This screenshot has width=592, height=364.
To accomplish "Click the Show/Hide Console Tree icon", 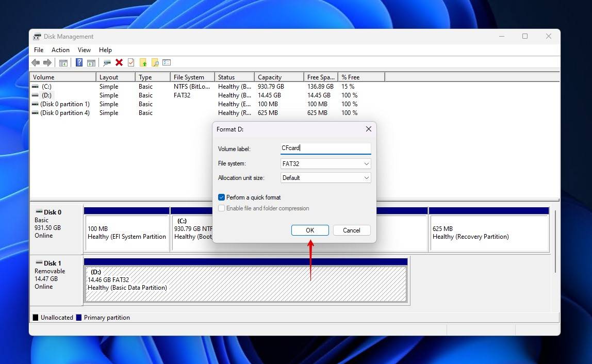I will point(63,62).
